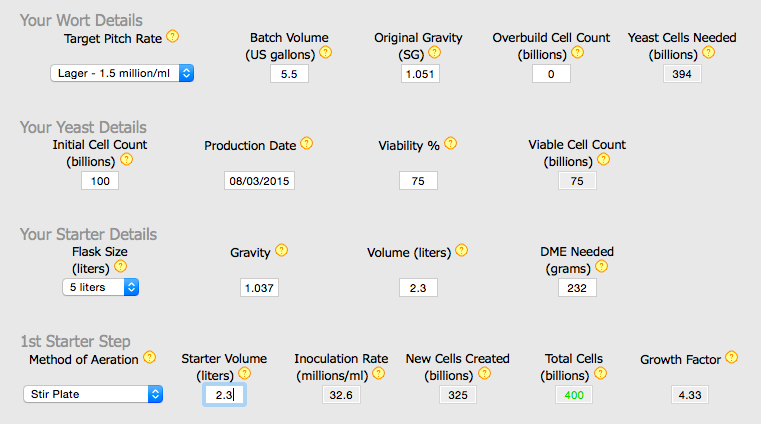Expand the Flask Size 5 liters dropdown
The image size is (761, 424).
coord(100,287)
